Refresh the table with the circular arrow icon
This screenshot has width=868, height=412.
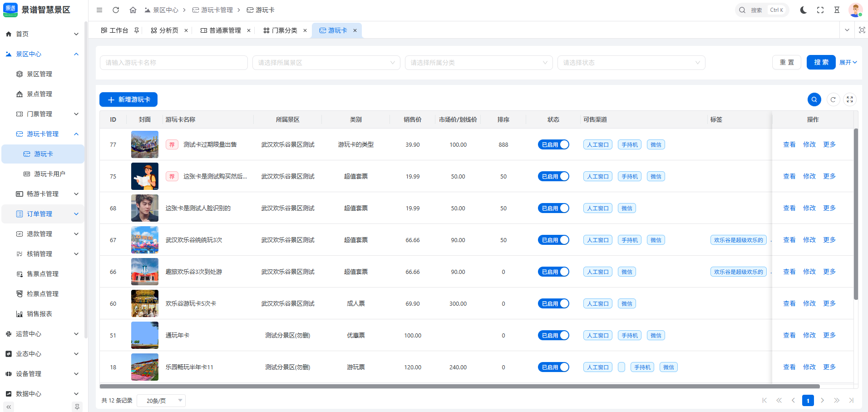coord(833,99)
